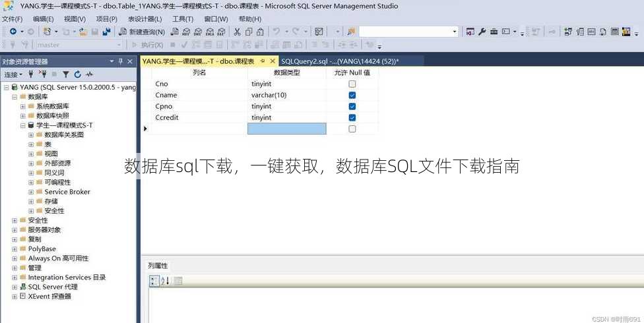Uncheck Allow Null for Cpno
This screenshot has height=323, width=644.
click(352, 106)
